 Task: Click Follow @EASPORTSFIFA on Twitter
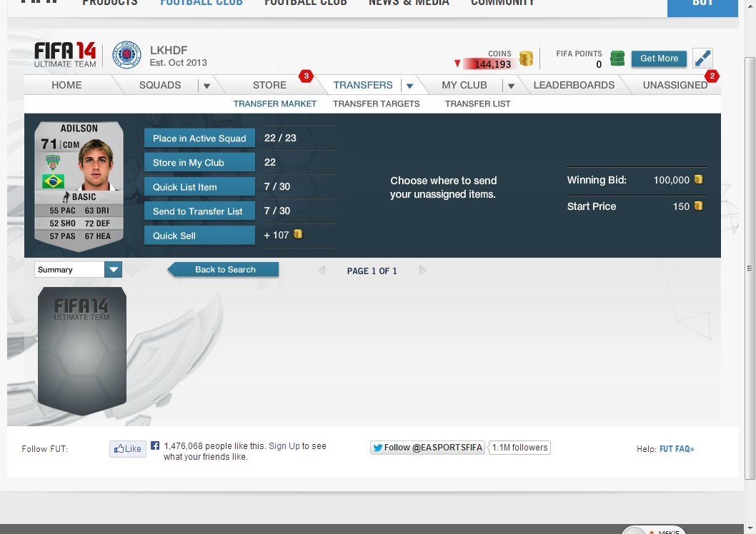427,448
